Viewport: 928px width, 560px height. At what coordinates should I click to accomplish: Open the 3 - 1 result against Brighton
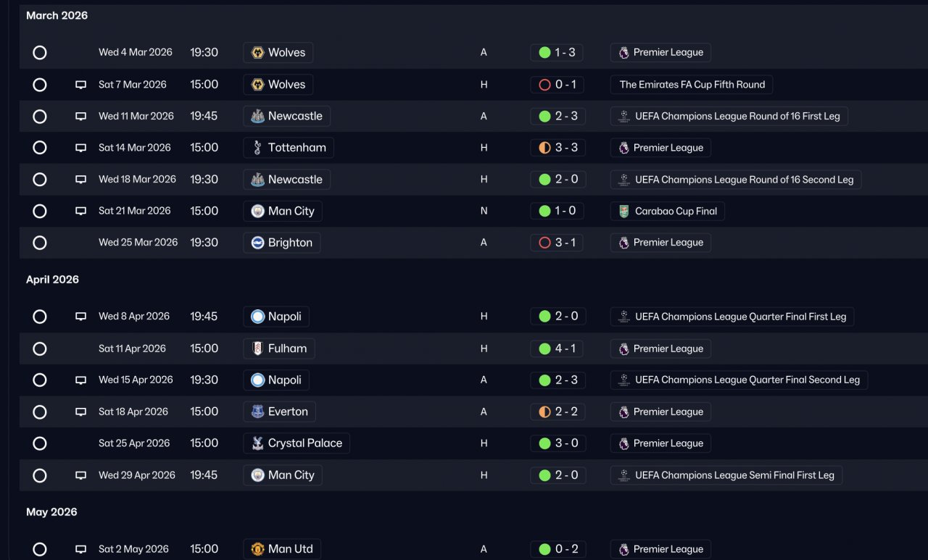(x=558, y=243)
